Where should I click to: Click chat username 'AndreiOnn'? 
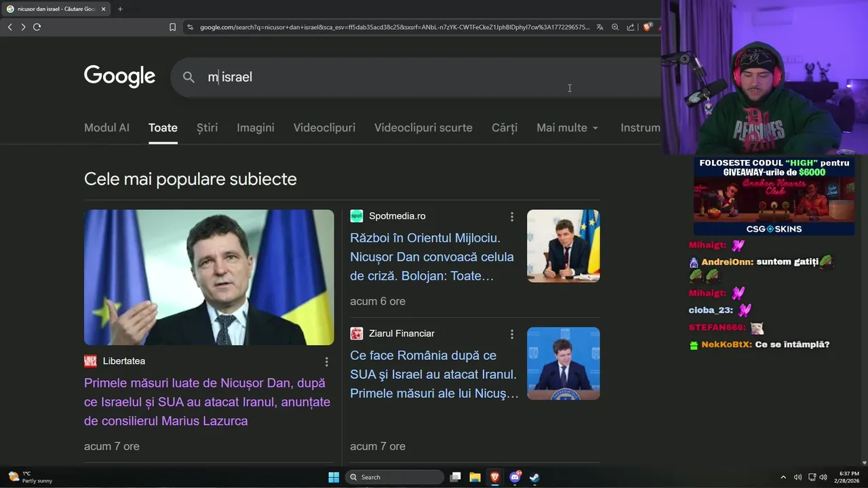click(727, 262)
